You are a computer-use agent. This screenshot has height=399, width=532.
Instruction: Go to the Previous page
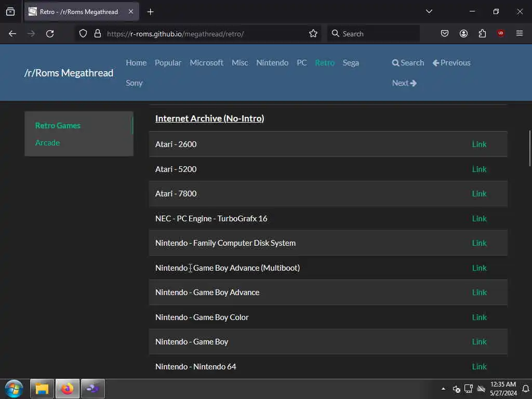(451, 63)
